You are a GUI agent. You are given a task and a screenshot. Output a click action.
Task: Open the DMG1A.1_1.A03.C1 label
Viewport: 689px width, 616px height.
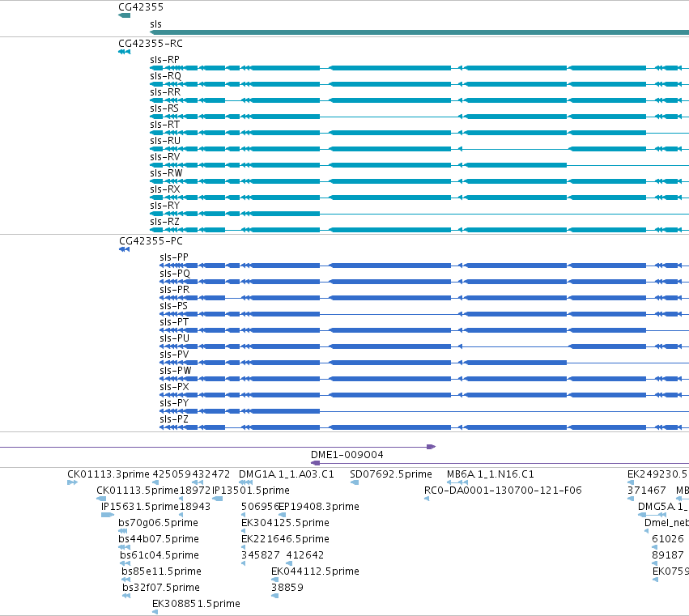point(286,474)
